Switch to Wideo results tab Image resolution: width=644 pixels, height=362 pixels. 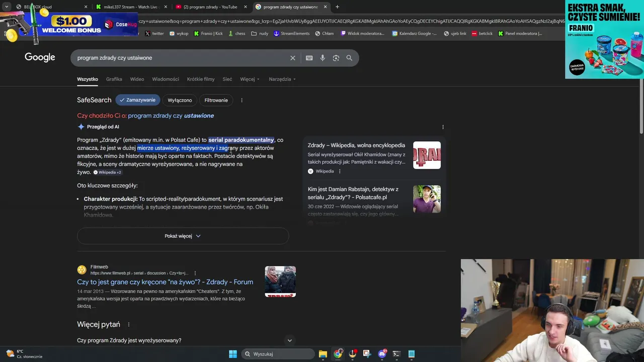(x=137, y=79)
